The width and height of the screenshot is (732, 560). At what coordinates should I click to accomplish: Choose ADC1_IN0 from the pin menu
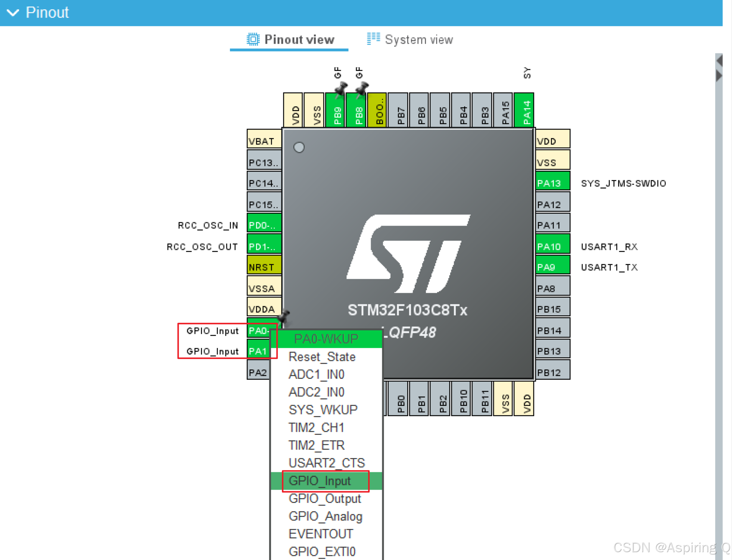(317, 375)
